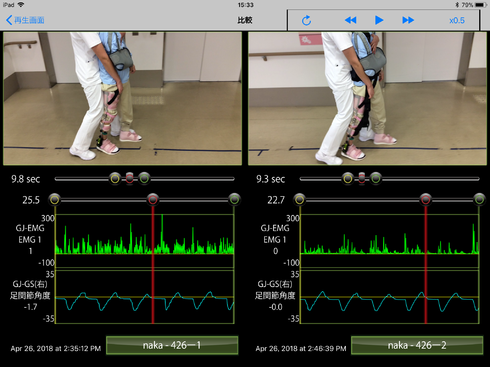Select green marker on left 9.8 sec slider
Screen dimensions: 490x367
(144, 179)
